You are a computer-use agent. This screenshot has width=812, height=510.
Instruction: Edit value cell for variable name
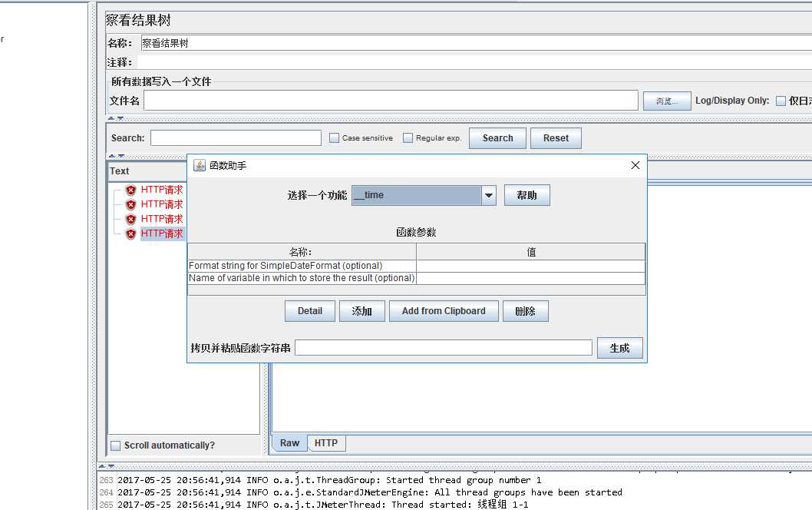coord(531,278)
